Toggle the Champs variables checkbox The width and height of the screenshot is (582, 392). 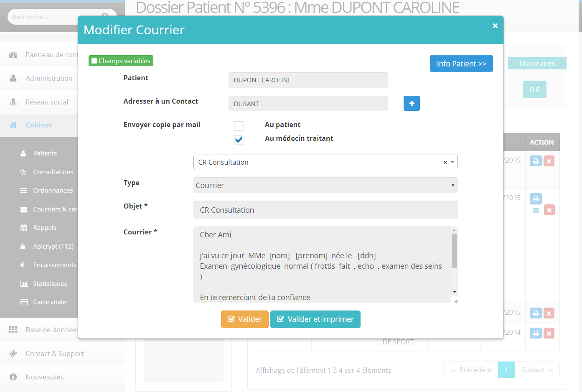(94, 61)
